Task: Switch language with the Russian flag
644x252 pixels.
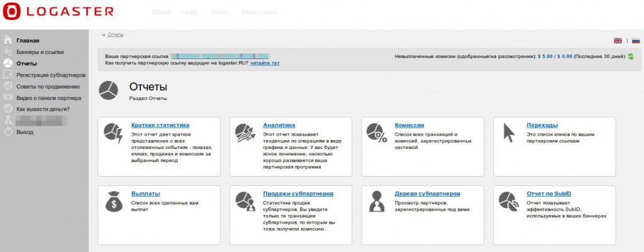Action: (x=635, y=41)
